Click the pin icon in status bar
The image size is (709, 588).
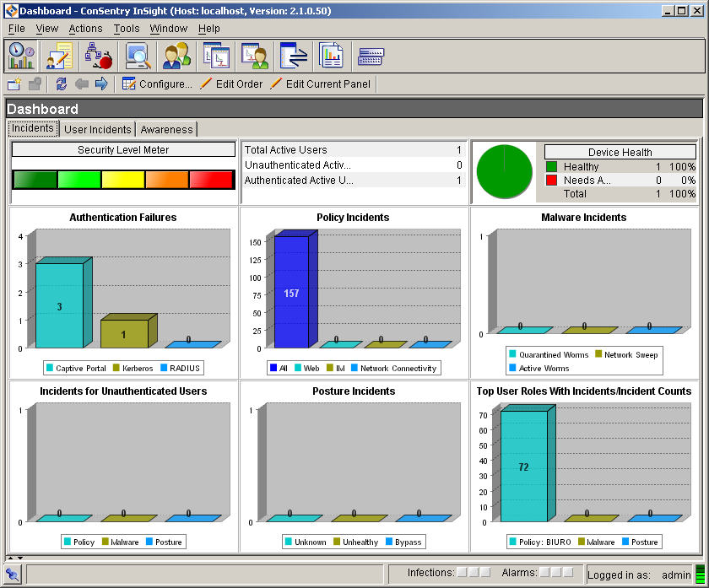click(12, 575)
